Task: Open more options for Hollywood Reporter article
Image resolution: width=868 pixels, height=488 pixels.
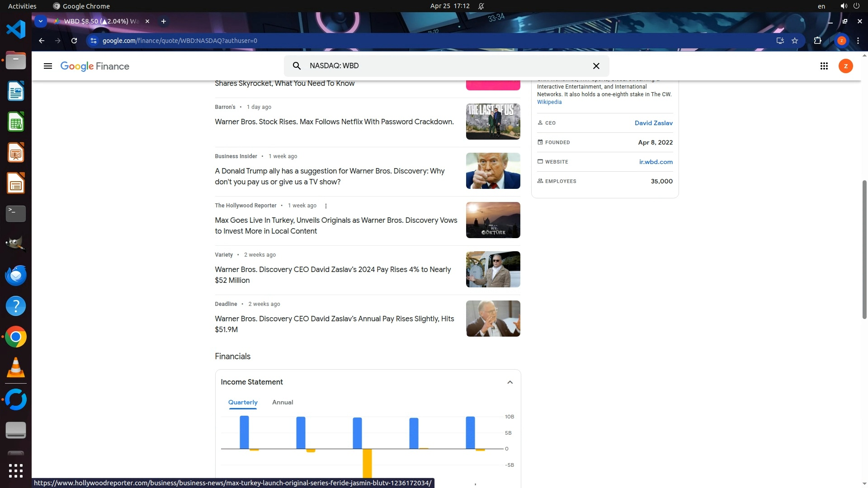Action: tap(325, 206)
